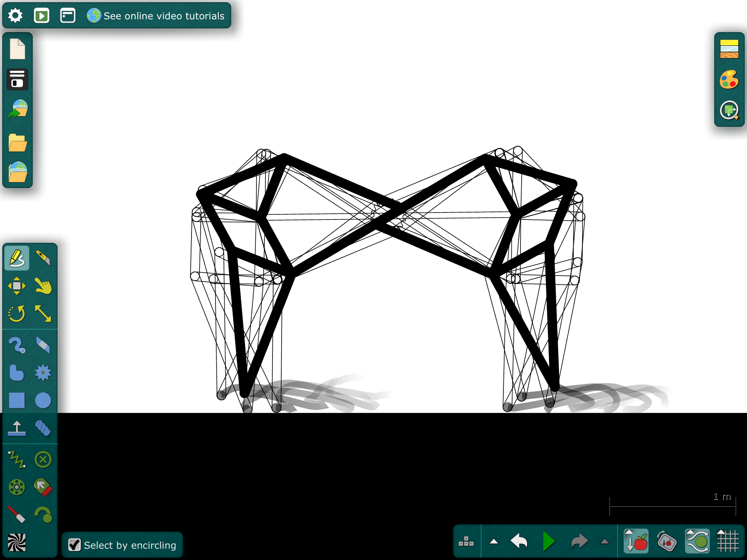Select the Circle shape tool
This screenshot has width=747, height=560.
point(43,400)
